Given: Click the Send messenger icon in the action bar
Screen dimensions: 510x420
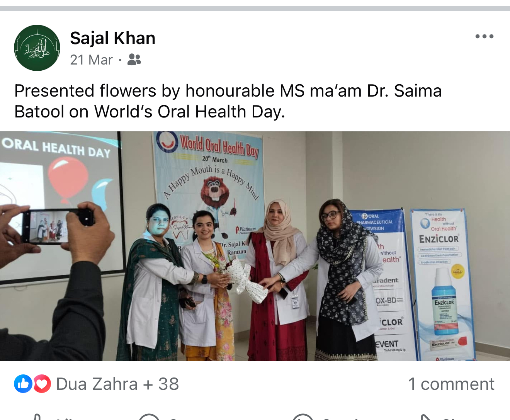Looking at the screenshot, I should point(303,417).
